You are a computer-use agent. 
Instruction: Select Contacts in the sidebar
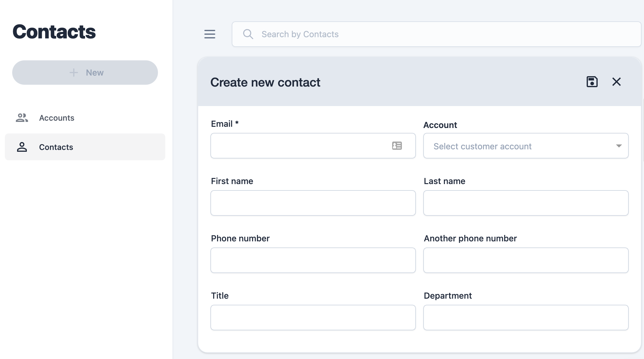[x=85, y=147]
